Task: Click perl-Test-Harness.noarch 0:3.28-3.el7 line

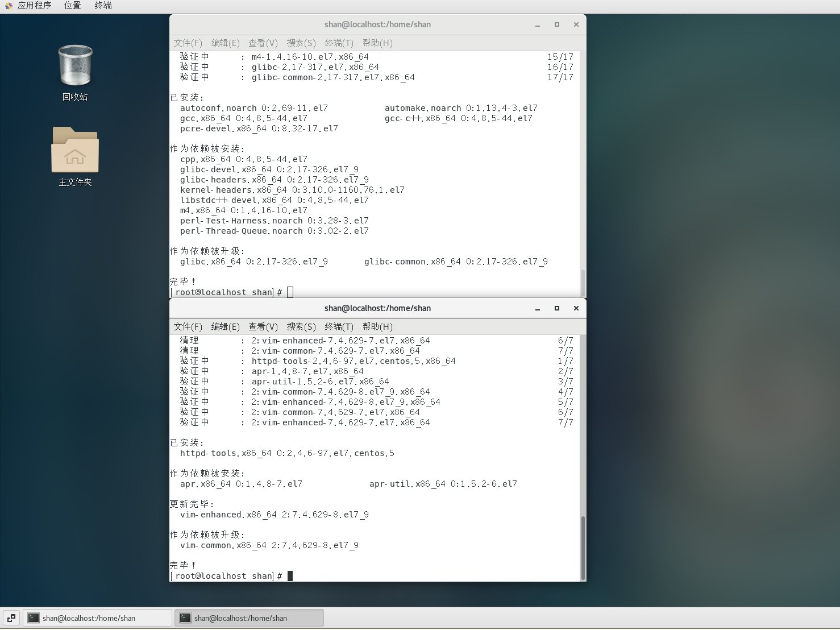Action: [x=275, y=221]
